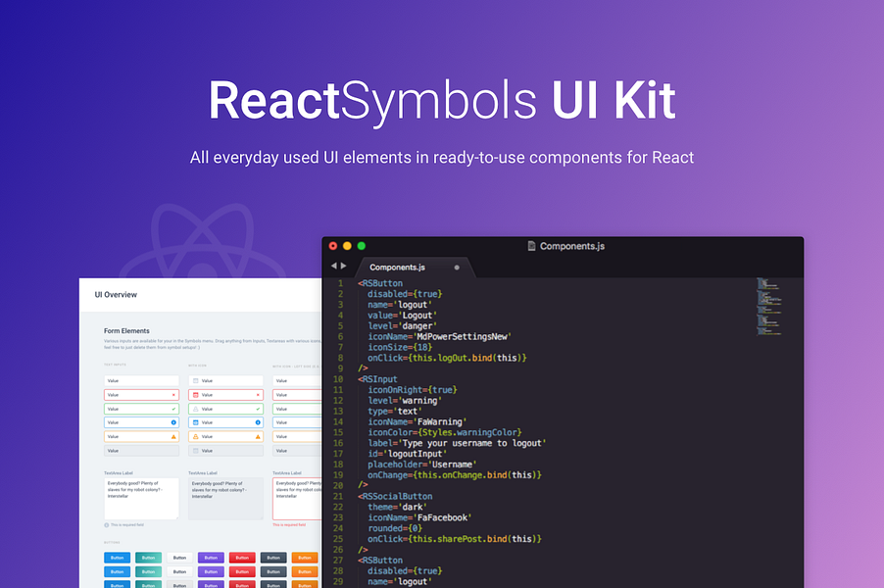Click the green check on the right of the With Icon input
Screen dimensions: 884x588
tap(258, 409)
